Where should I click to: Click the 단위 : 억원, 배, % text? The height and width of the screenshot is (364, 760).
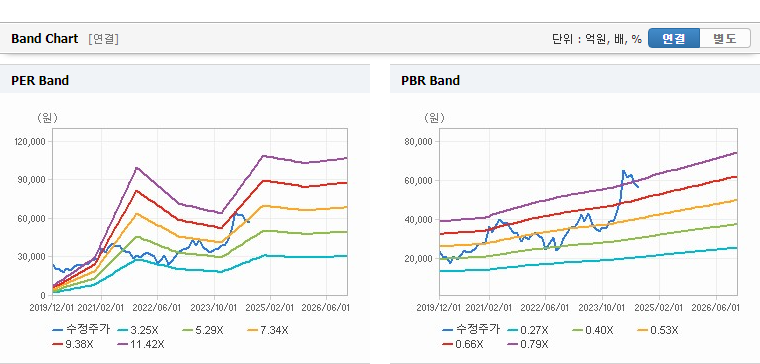[597, 39]
